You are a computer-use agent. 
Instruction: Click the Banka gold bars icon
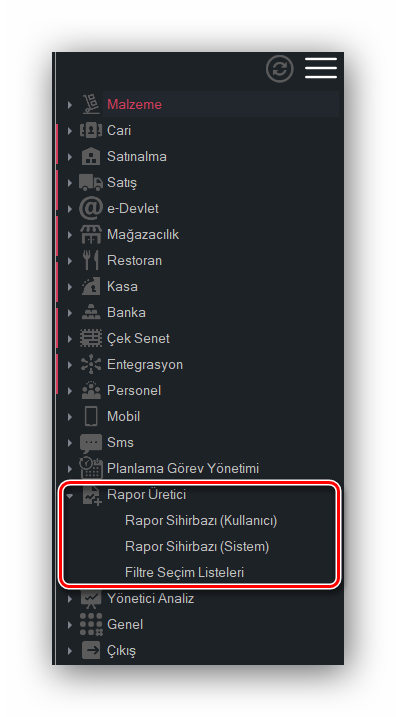91,313
